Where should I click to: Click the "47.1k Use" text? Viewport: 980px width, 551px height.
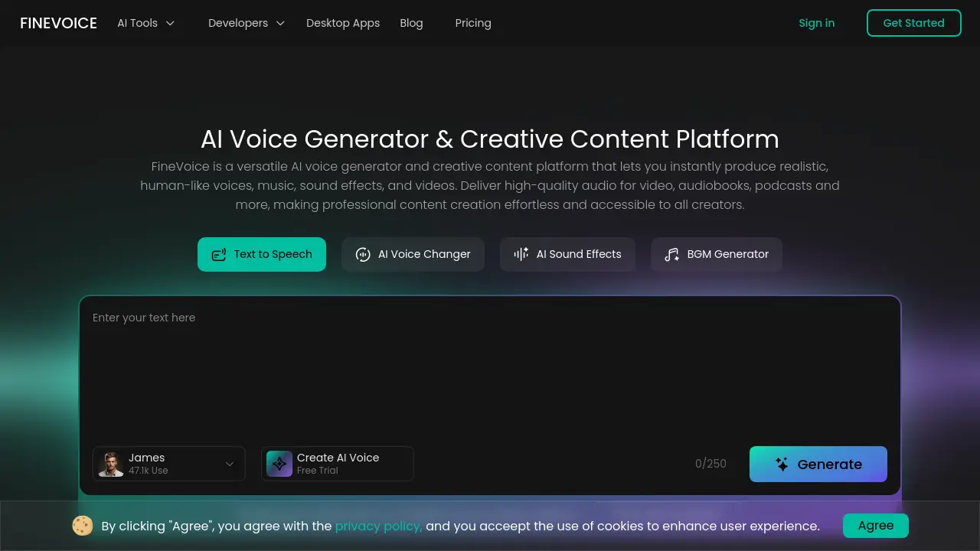[x=149, y=471]
